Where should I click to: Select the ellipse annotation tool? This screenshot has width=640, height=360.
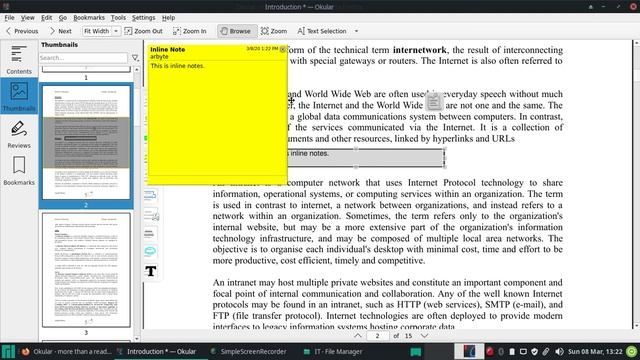[x=150, y=251]
